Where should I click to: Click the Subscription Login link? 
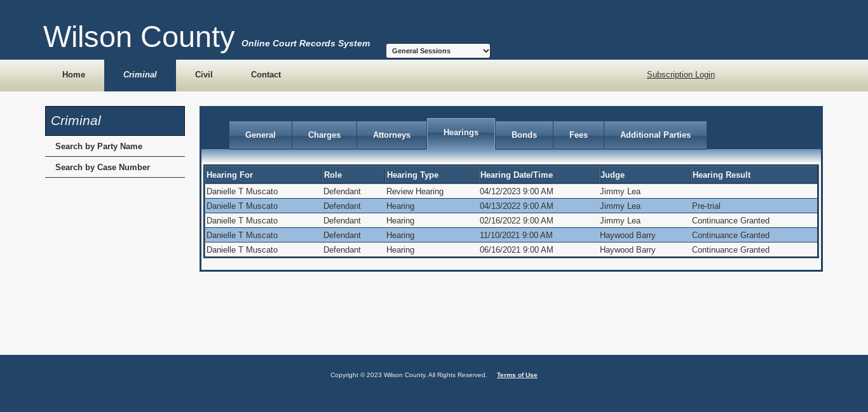point(681,75)
